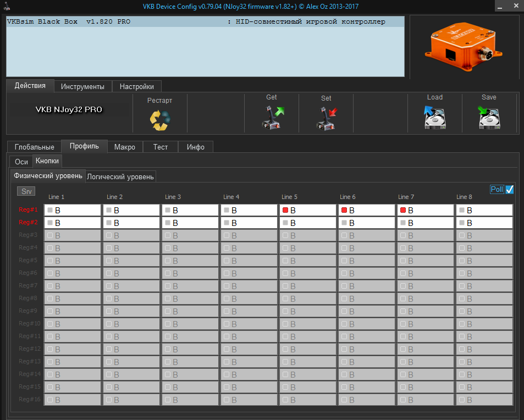Open the Инфо tab
The image size is (524, 420).
click(196, 147)
